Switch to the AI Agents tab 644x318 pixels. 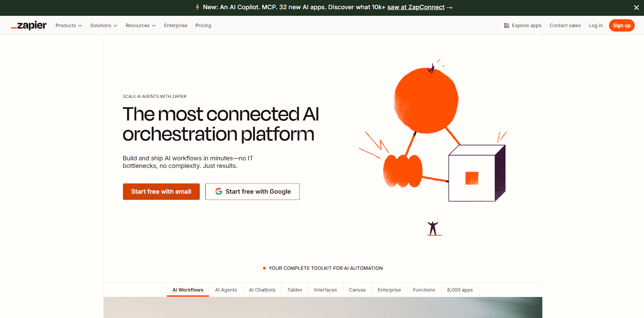(x=226, y=290)
